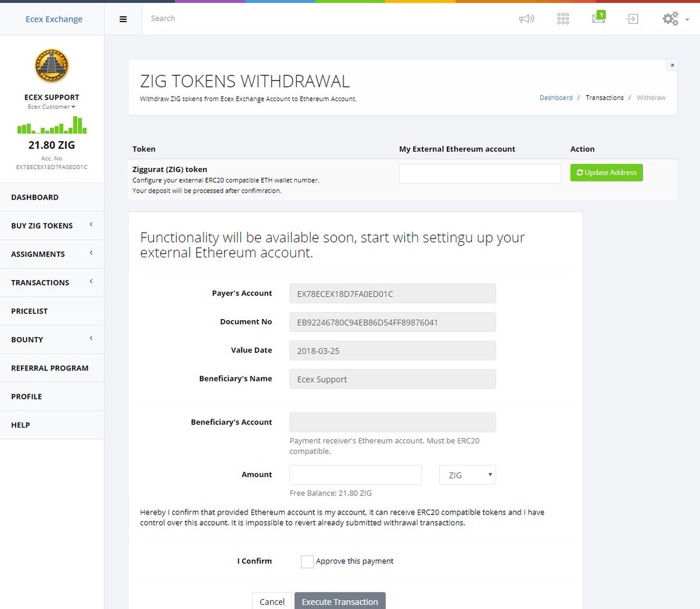Open the Referral Program page
This screenshot has width=700, height=609.
pyautogui.click(x=52, y=368)
